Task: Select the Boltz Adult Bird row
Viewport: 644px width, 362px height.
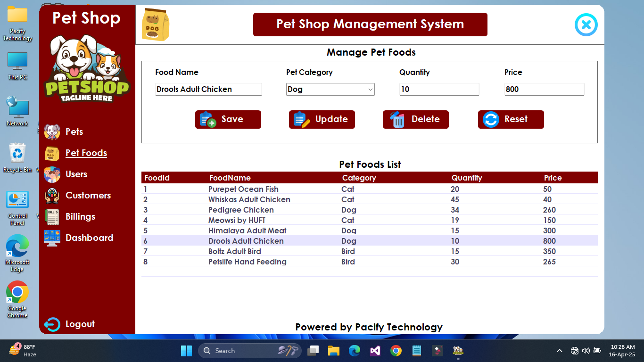Action: (370, 251)
